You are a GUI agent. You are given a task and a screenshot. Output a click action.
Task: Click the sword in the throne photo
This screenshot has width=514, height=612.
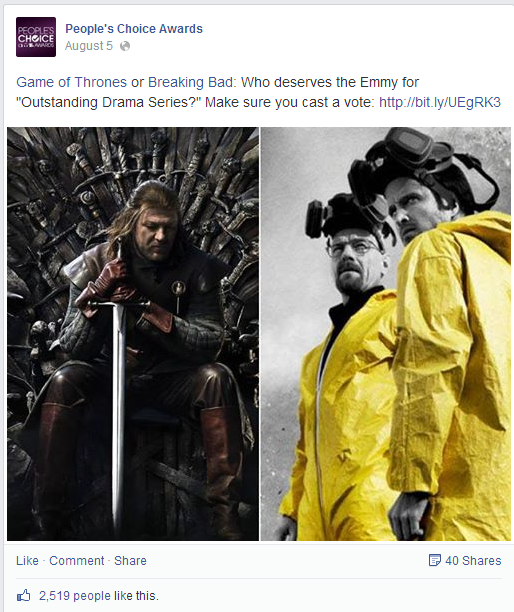click(119, 390)
